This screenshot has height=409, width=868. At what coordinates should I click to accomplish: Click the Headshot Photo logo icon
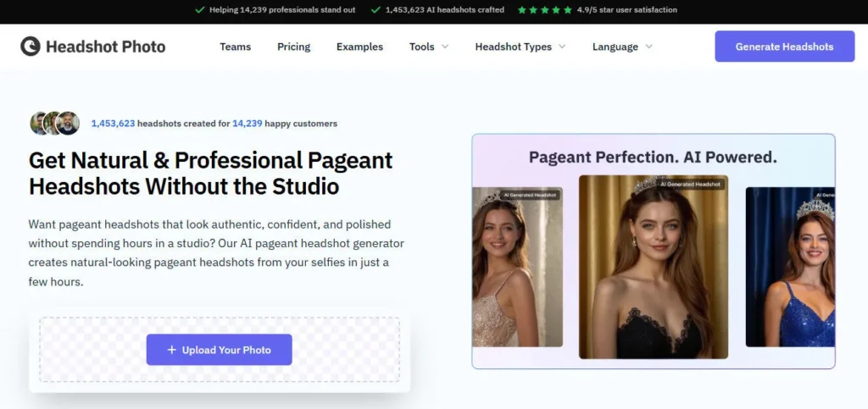pos(31,47)
